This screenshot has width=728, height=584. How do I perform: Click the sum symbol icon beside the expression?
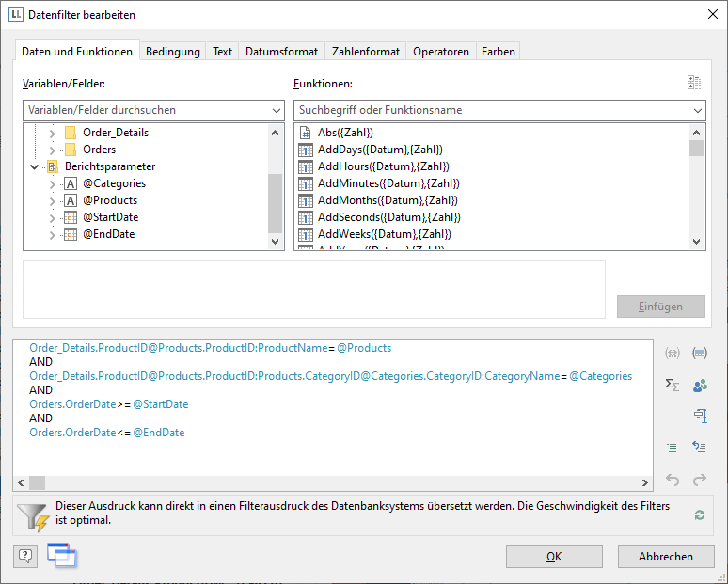click(x=673, y=385)
